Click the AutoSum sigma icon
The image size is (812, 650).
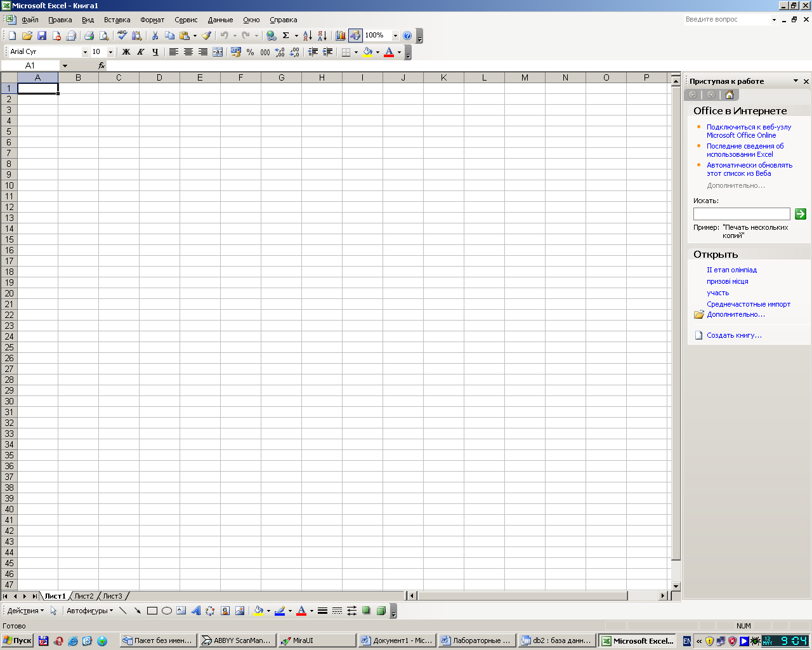[286, 36]
